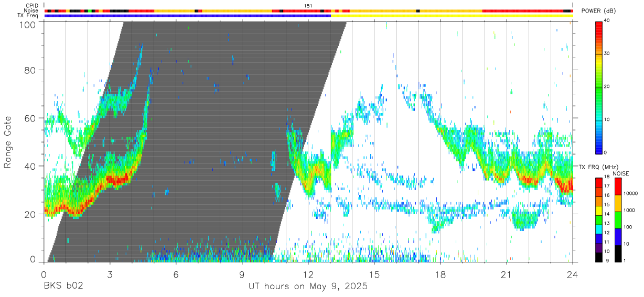Screen dimensions: 644x297
Task: Click the CPID value '151'
Action: pyautogui.click(x=308, y=6)
